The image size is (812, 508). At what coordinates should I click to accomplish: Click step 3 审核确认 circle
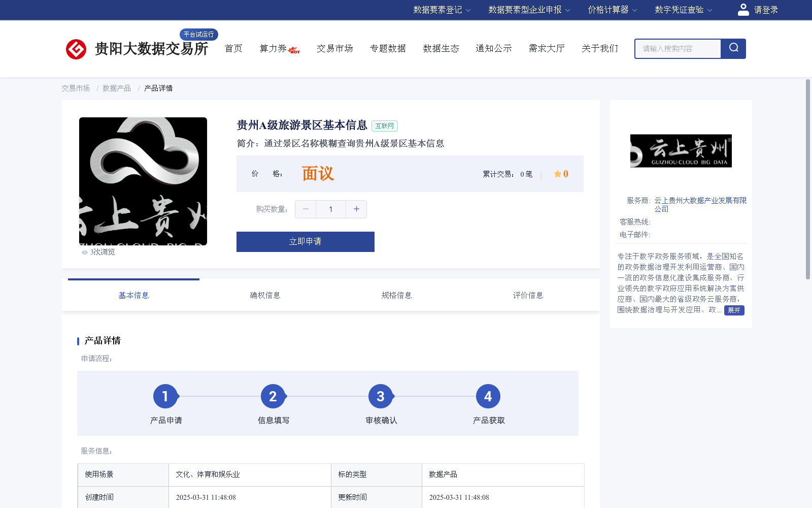(381, 396)
